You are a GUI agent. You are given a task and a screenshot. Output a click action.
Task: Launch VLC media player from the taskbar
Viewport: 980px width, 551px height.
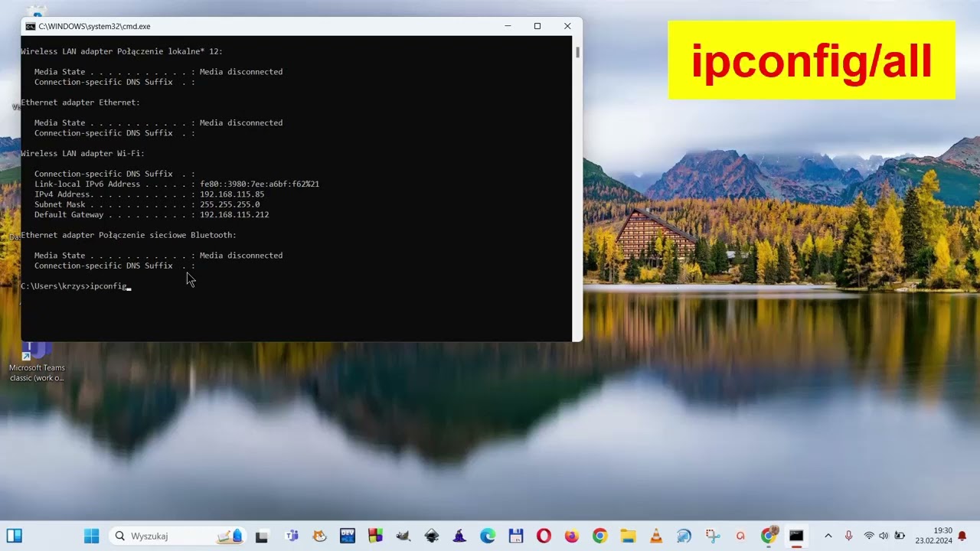[x=656, y=536]
